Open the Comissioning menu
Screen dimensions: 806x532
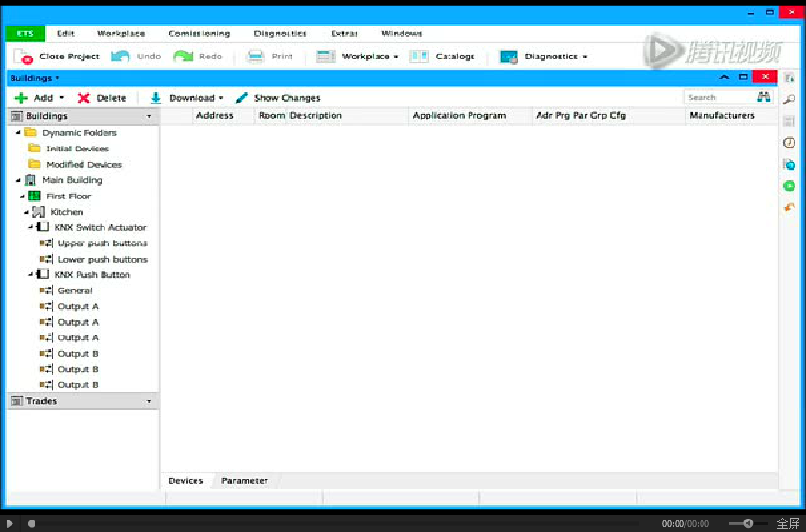[198, 34]
